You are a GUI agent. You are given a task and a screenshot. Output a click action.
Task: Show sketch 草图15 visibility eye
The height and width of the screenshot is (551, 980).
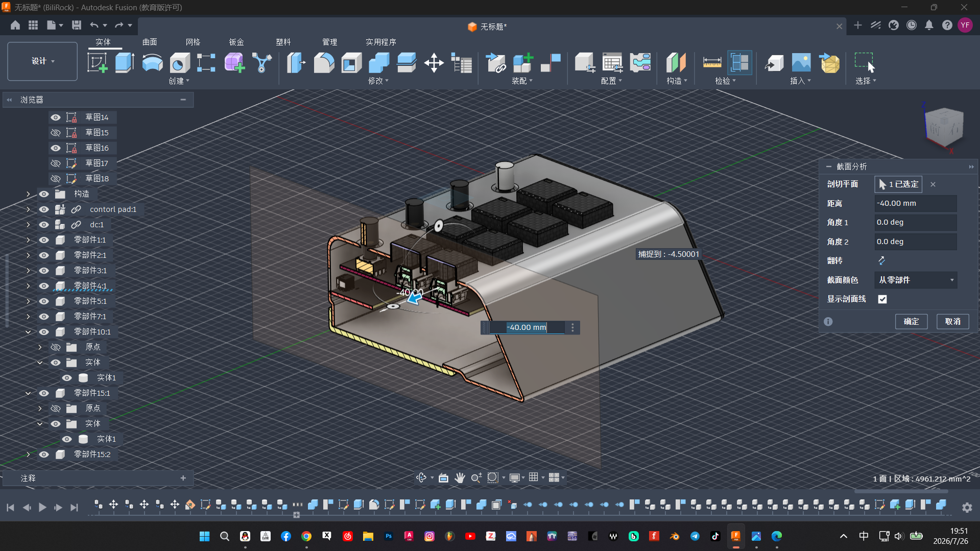(56, 133)
